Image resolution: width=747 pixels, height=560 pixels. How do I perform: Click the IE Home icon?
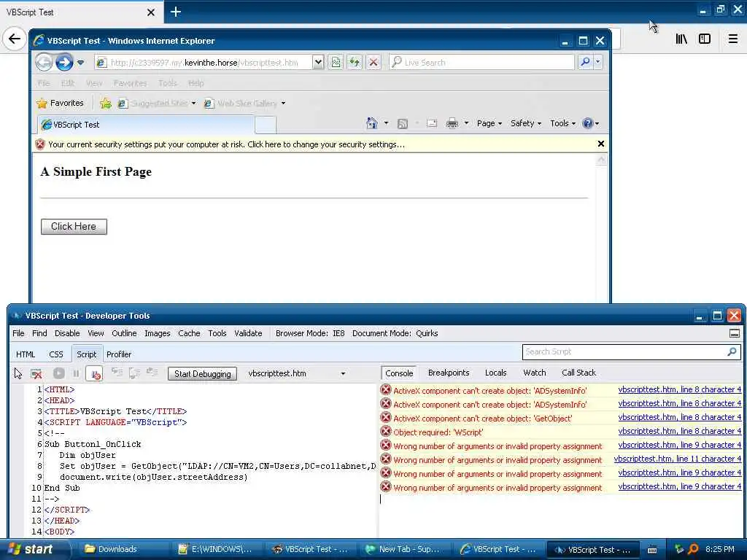pyautogui.click(x=371, y=123)
